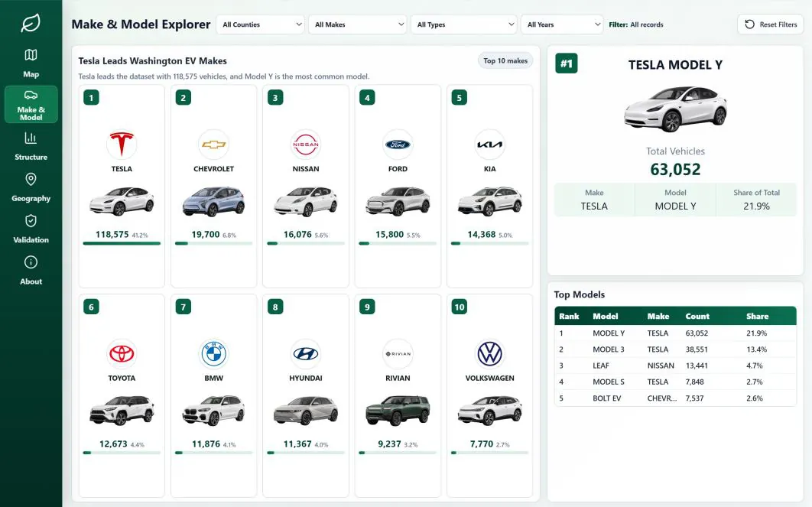812x507 pixels.
Task: Select the MODEL 3 table row
Action: (x=675, y=349)
